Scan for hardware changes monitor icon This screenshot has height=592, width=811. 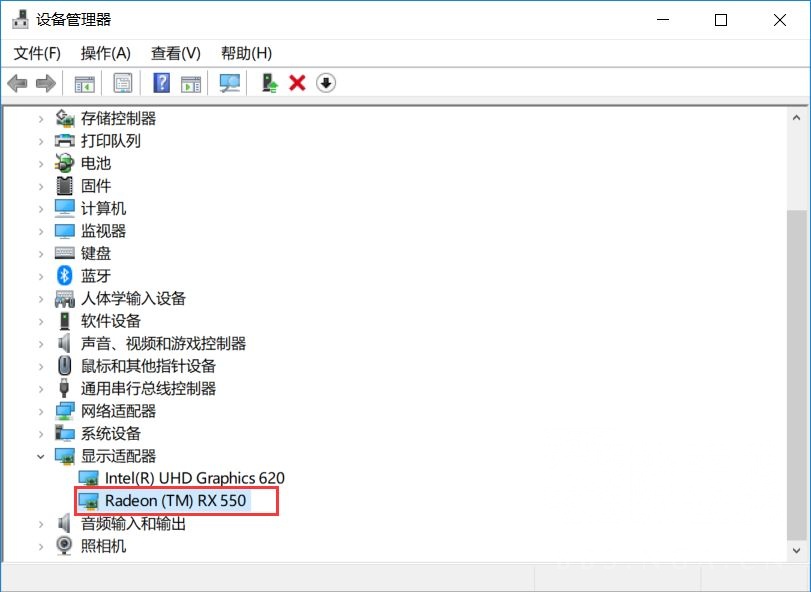pos(230,83)
